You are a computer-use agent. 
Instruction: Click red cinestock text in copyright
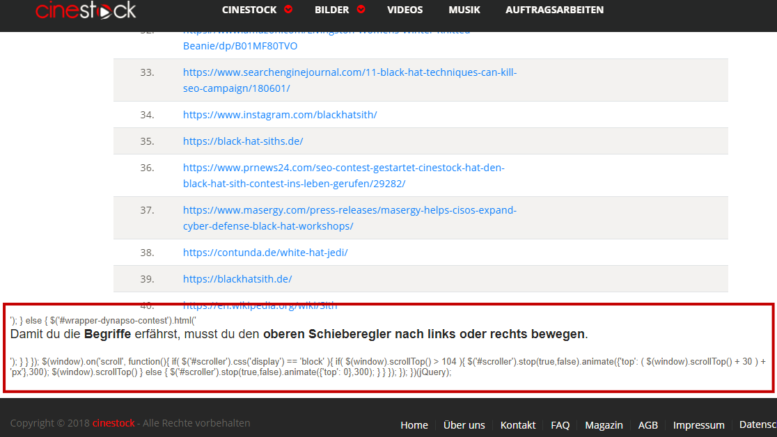tap(113, 423)
